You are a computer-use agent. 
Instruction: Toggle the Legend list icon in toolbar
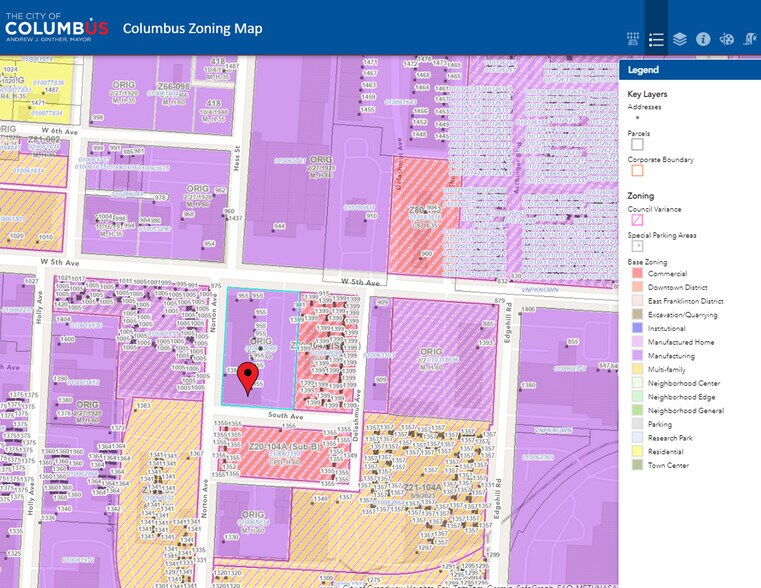click(656, 40)
